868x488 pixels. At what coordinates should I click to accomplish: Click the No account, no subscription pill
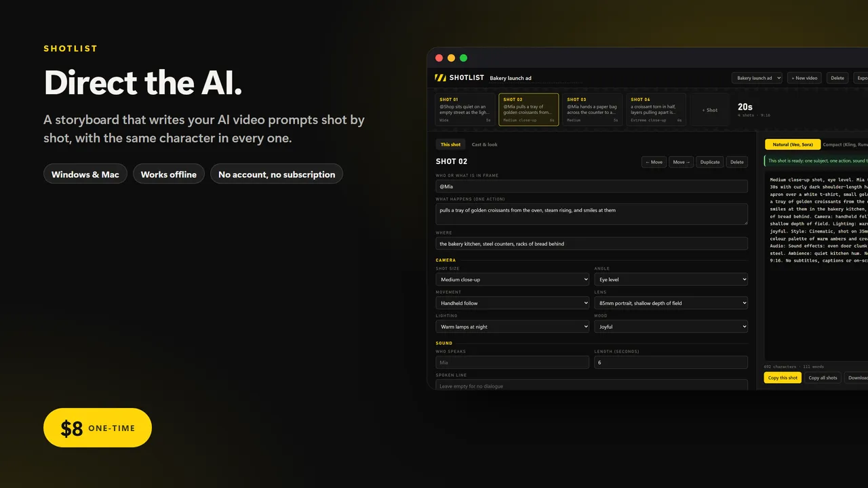[x=277, y=174]
